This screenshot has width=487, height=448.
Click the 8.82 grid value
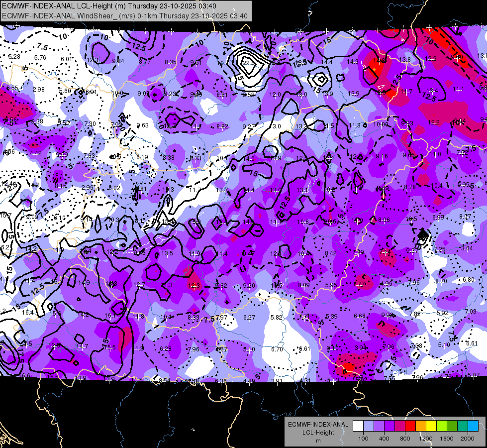click(222, 126)
